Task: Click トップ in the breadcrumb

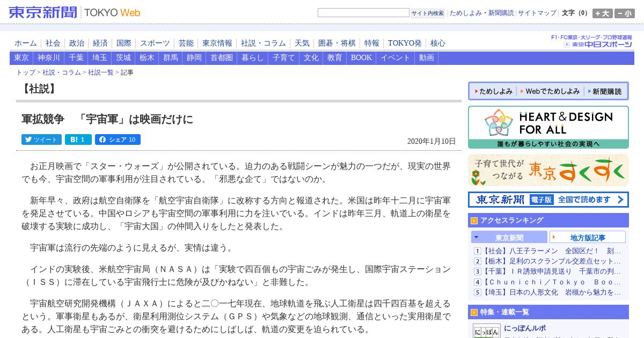Action: [x=26, y=72]
